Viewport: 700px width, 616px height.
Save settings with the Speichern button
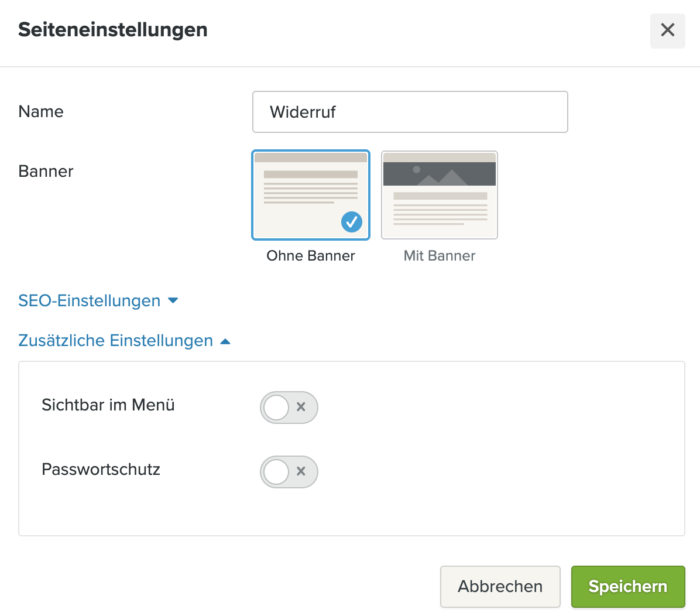click(x=628, y=587)
